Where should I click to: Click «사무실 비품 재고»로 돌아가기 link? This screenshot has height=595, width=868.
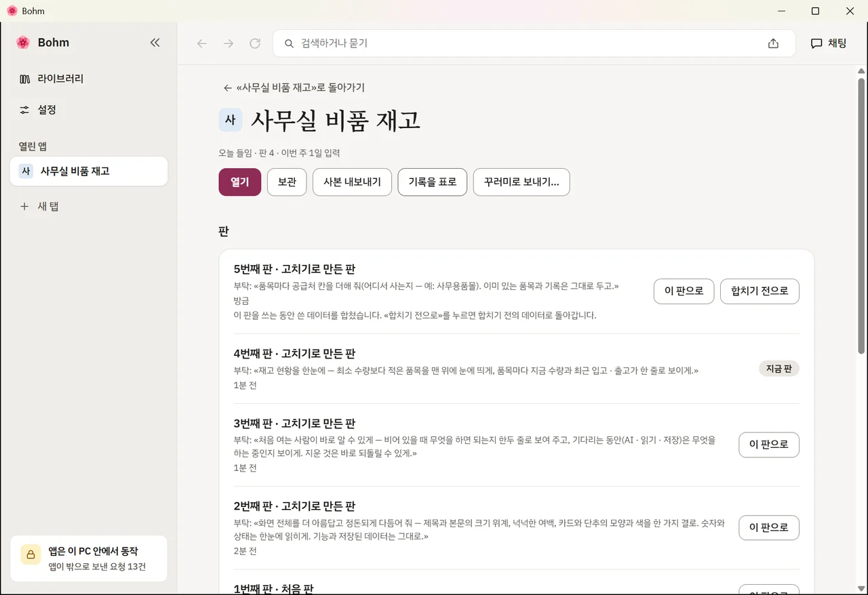294,87
